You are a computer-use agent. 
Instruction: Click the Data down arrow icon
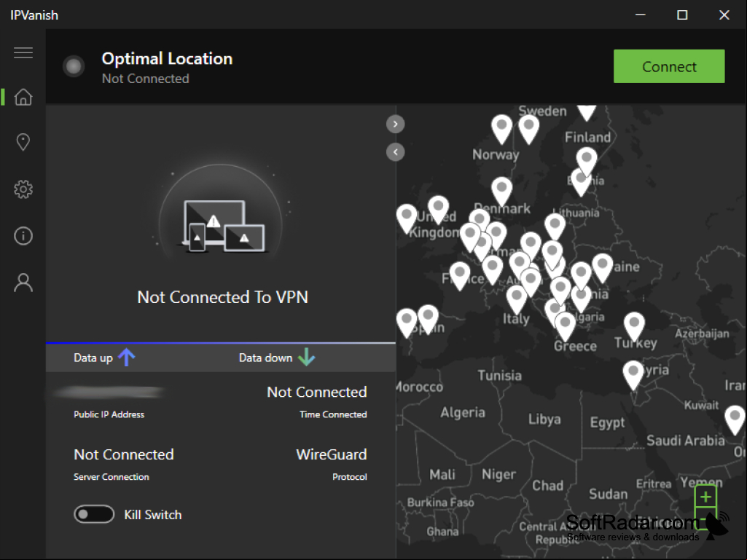click(306, 357)
